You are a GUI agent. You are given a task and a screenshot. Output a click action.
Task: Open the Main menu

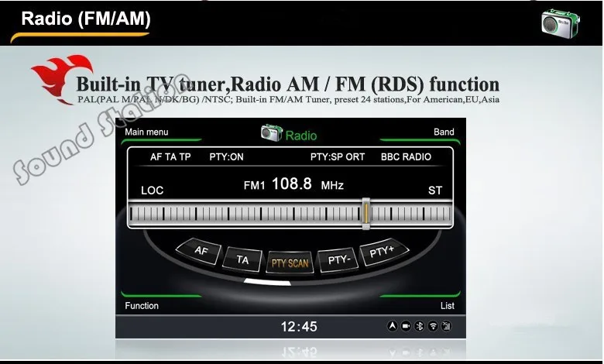coord(146,132)
